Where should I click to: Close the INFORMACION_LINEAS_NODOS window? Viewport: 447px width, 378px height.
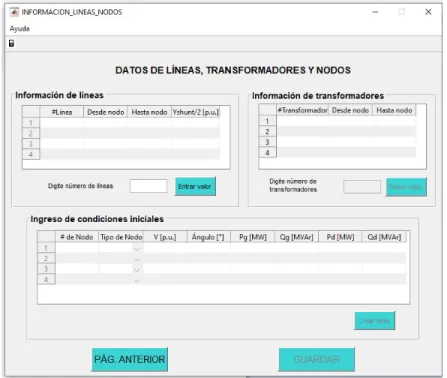click(x=428, y=12)
